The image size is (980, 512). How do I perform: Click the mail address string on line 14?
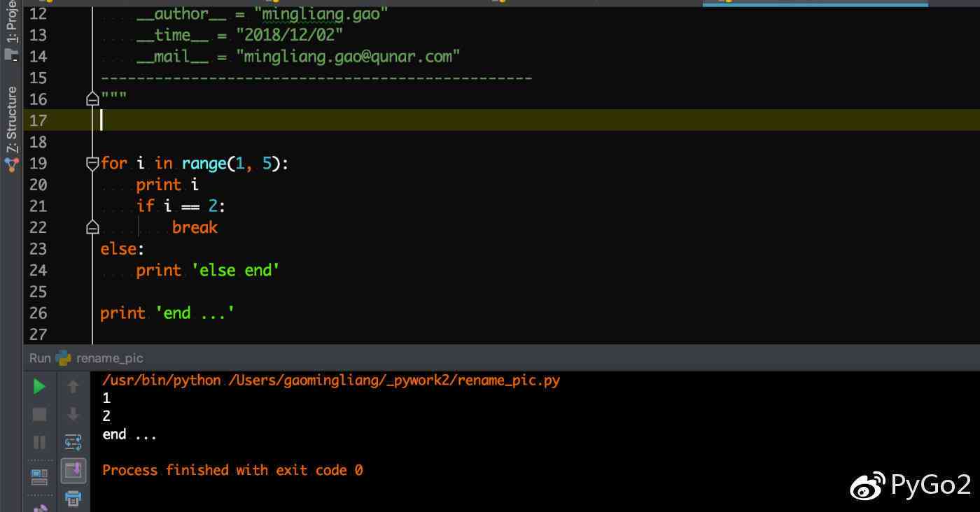tap(348, 57)
